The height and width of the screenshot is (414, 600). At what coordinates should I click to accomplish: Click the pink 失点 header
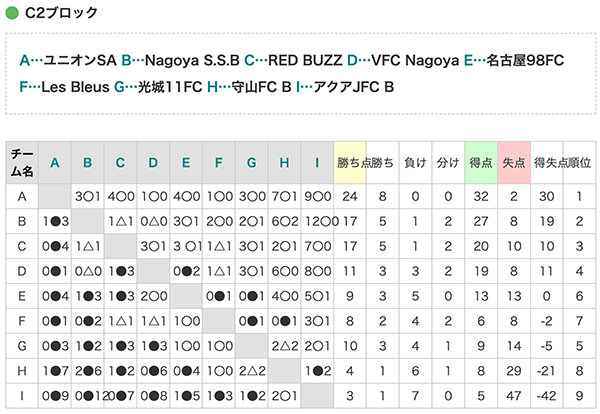click(x=514, y=163)
